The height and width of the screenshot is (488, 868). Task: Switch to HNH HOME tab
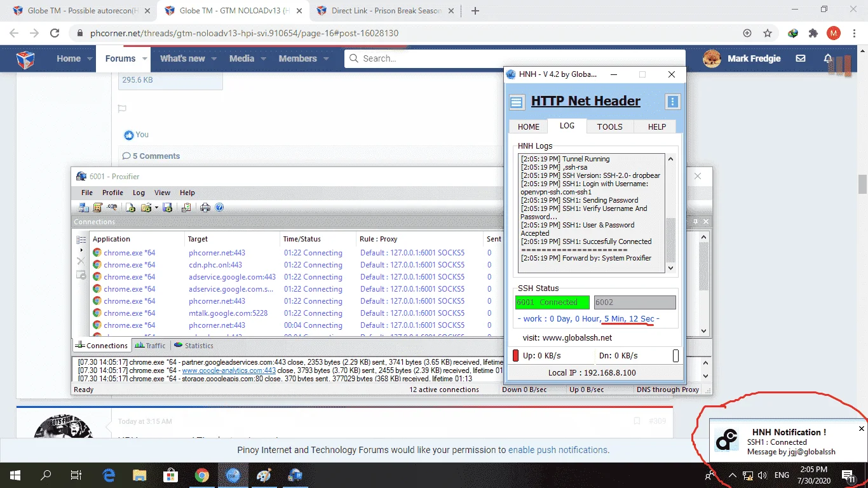[528, 126]
